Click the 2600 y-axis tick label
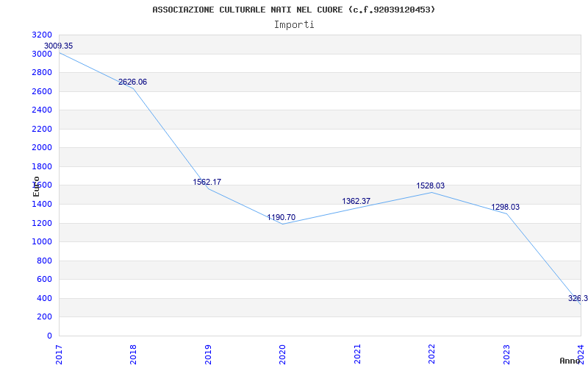This screenshot has height=368, width=588. pyautogui.click(x=42, y=91)
